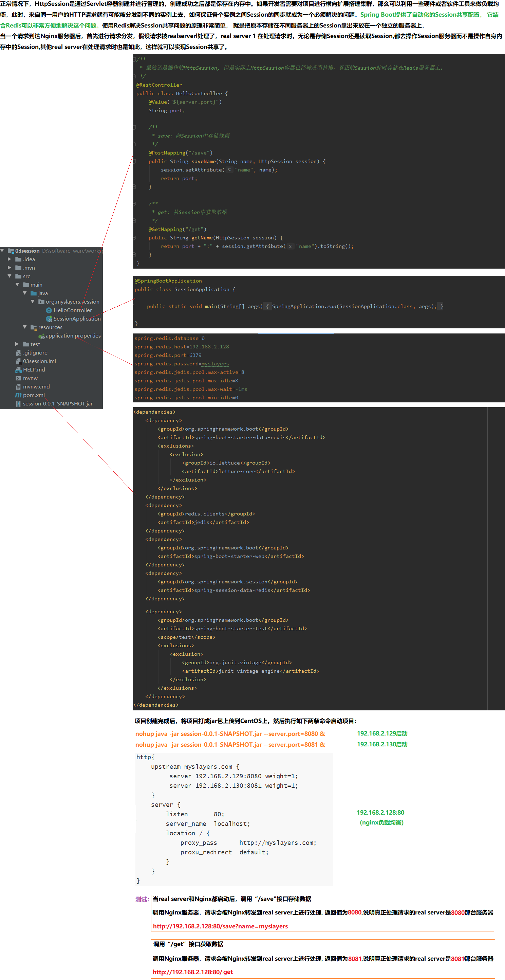The image size is (505, 980).
Task: Expand the .mvn folder arrow
Action: coord(10,268)
